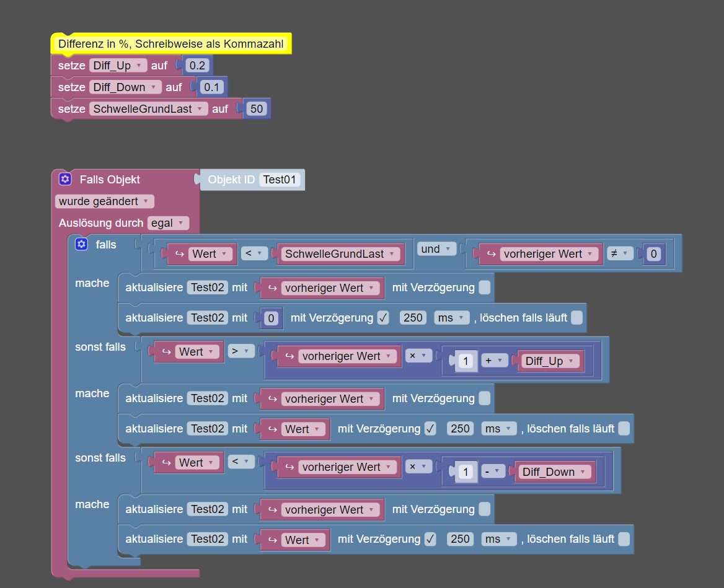The image size is (724, 588).
Task: Click Falls Objekt block title
Action: click(110, 180)
